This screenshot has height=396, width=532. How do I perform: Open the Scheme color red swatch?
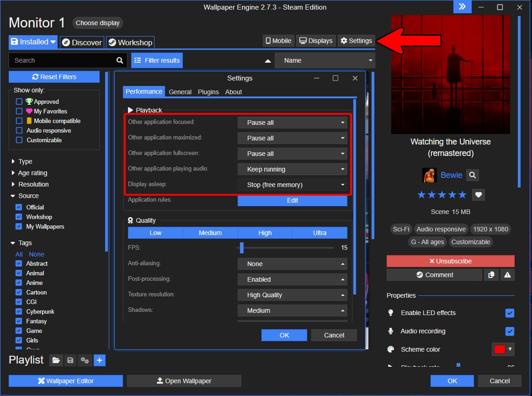pyautogui.click(x=500, y=349)
